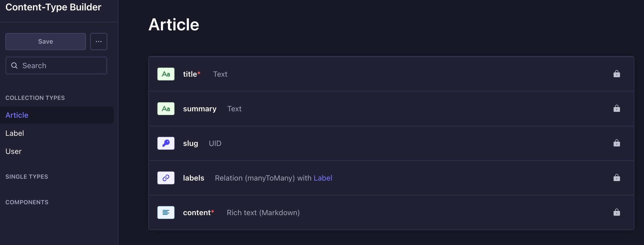Click the labels relation link icon
Viewport: 644px width, 245px height.
tap(166, 178)
